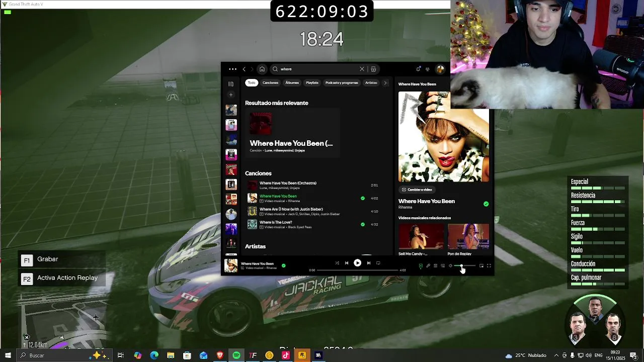
Task: Enter Spotify full screen mode
Action: [x=489, y=265]
